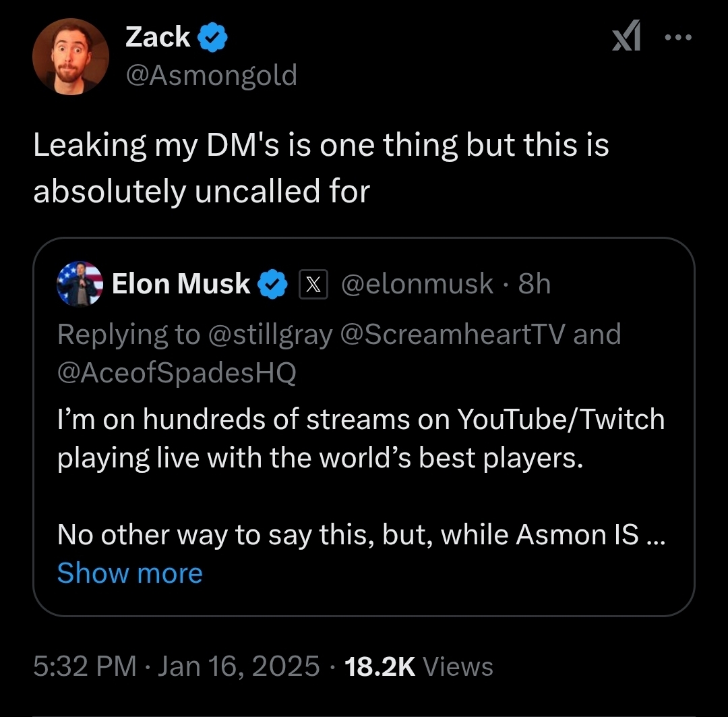728x717 pixels.
Task: Open Elon Musk's small avatar in quoted post
Action: point(80,284)
